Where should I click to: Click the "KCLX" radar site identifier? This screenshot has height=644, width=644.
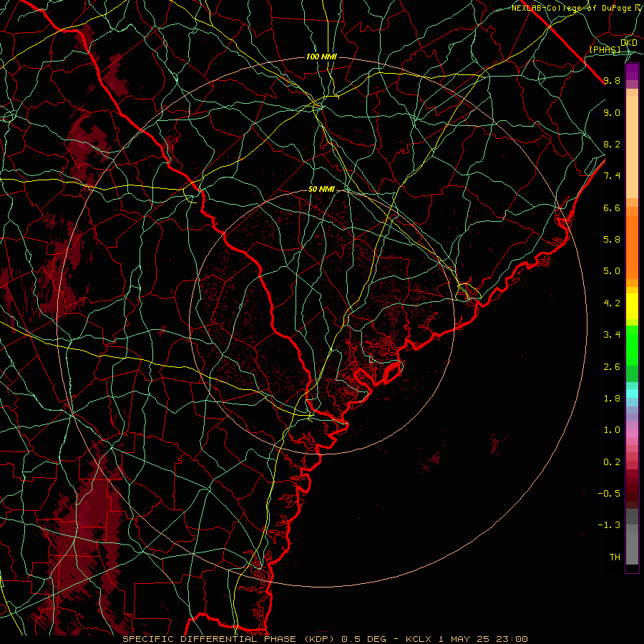click(x=419, y=639)
